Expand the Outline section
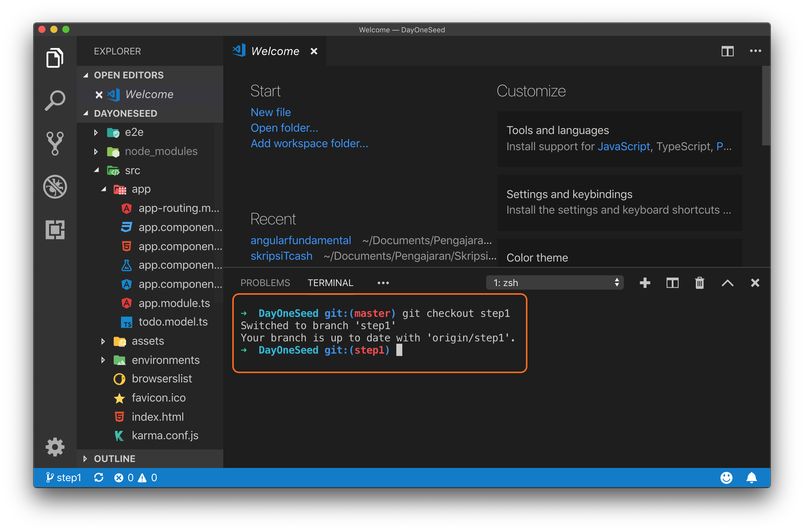 click(85, 459)
